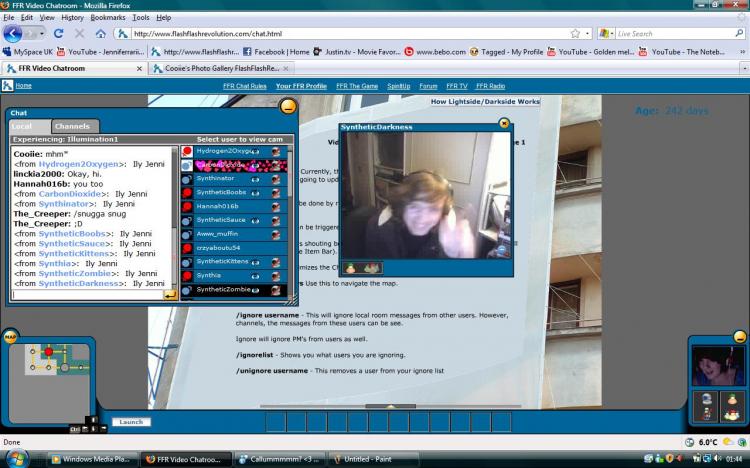Open the MAP round button
The image size is (750, 468).
click(10, 337)
